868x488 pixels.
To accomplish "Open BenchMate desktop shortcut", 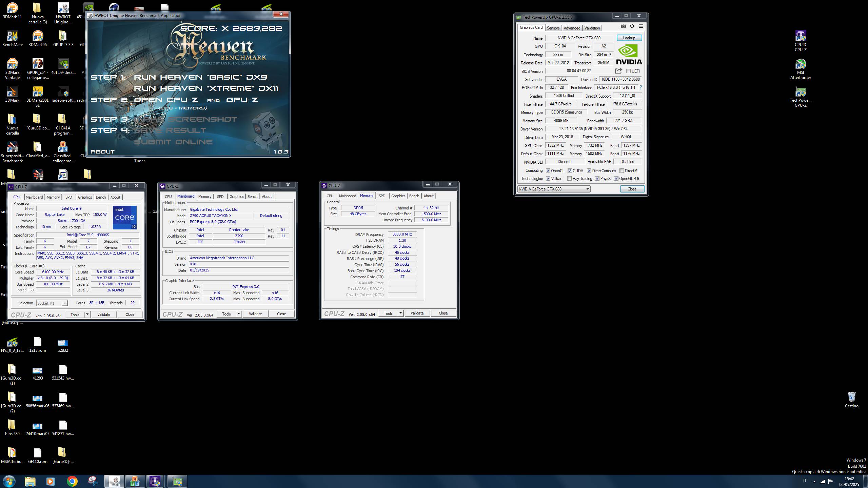I will click(12, 39).
